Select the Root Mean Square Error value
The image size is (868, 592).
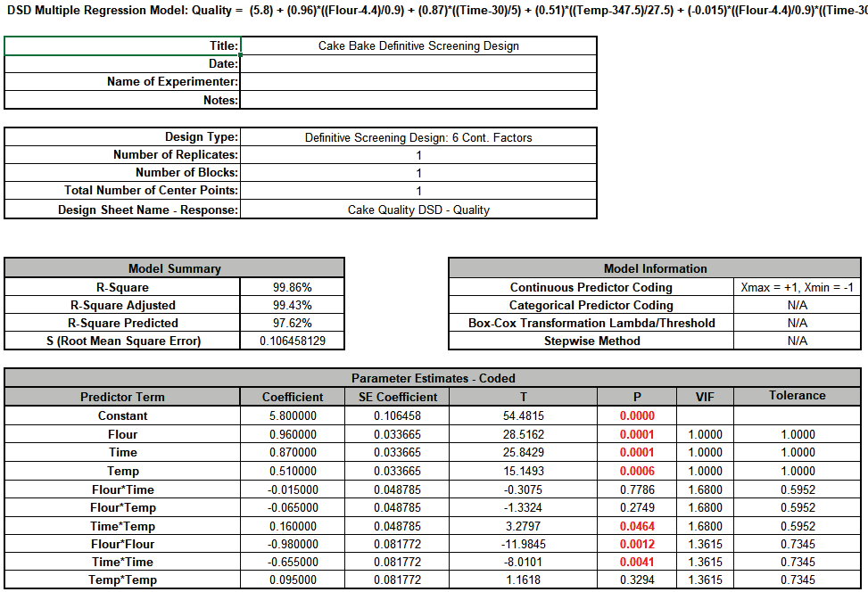click(293, 341)
